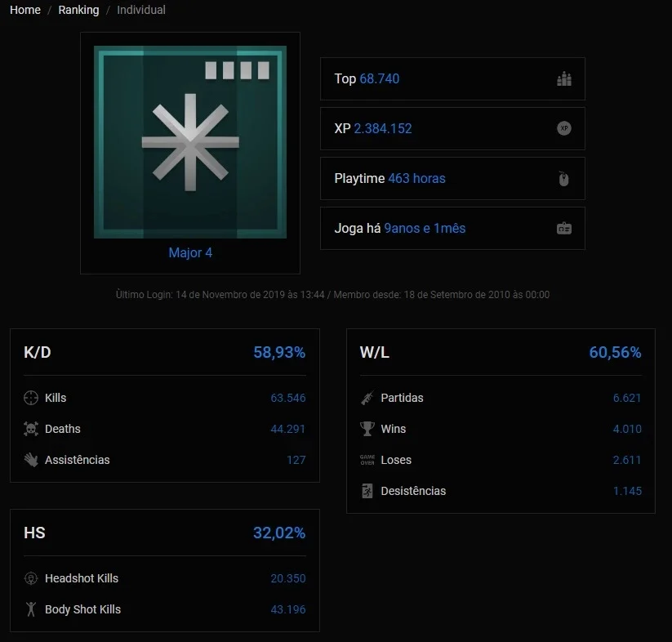Click the K/D heading
The height and width of the screenshot is (642, 672).
[38, 352]
